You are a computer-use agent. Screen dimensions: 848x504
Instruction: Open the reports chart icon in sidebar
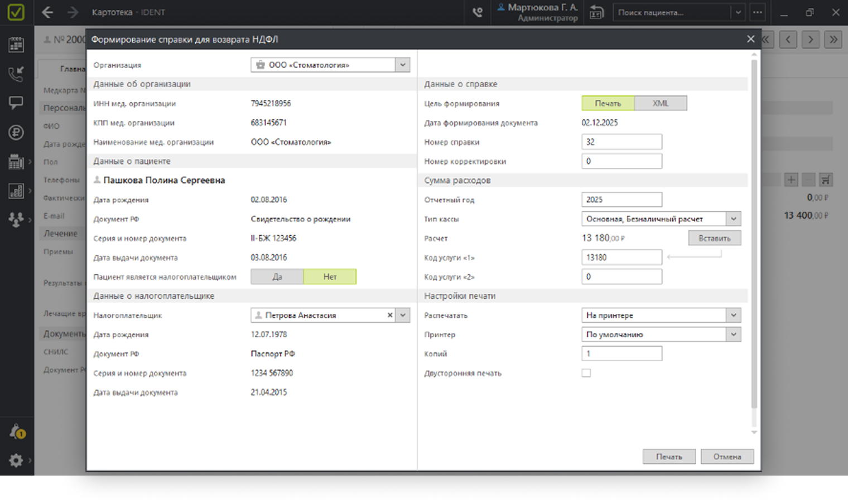pyautogui.click(x=16, y=191)
